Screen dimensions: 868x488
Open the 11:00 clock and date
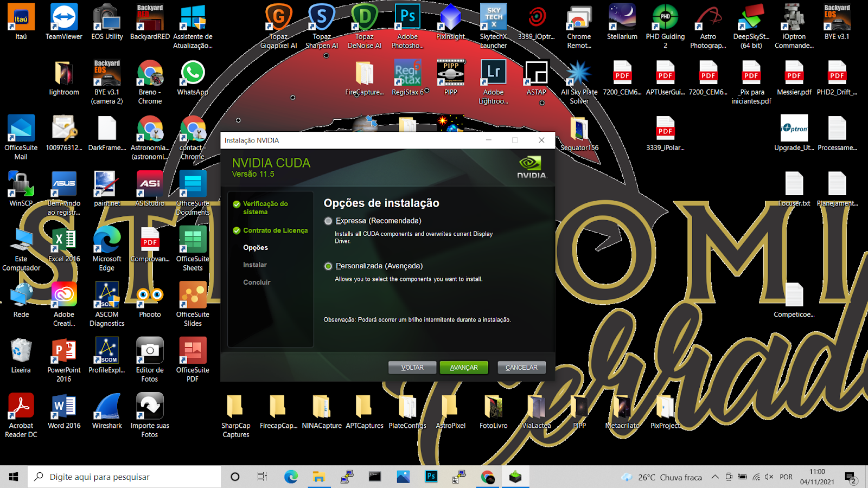(817, 477)
